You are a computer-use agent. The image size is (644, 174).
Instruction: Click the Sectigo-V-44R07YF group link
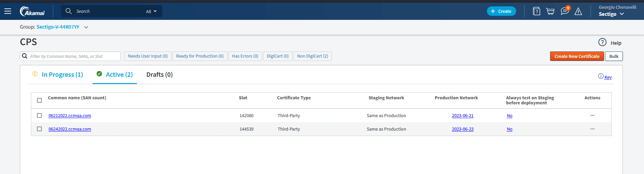[58, 27]
